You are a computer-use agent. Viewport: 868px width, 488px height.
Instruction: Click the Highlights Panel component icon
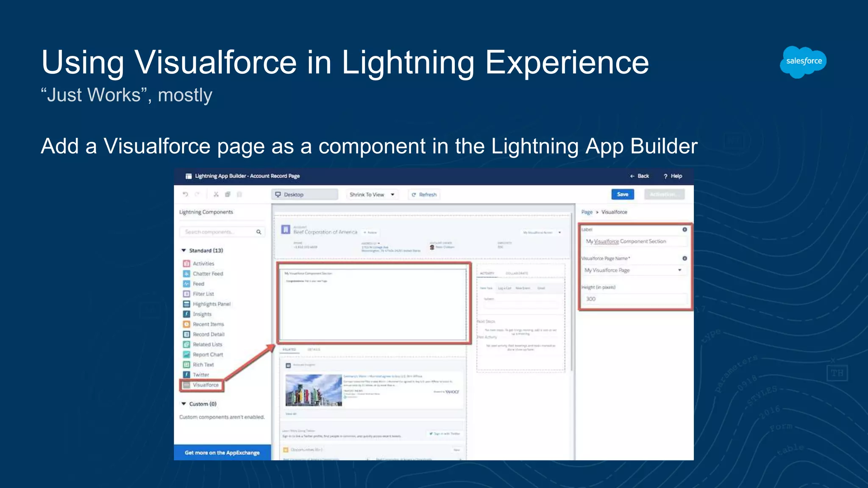coord(186,304)
